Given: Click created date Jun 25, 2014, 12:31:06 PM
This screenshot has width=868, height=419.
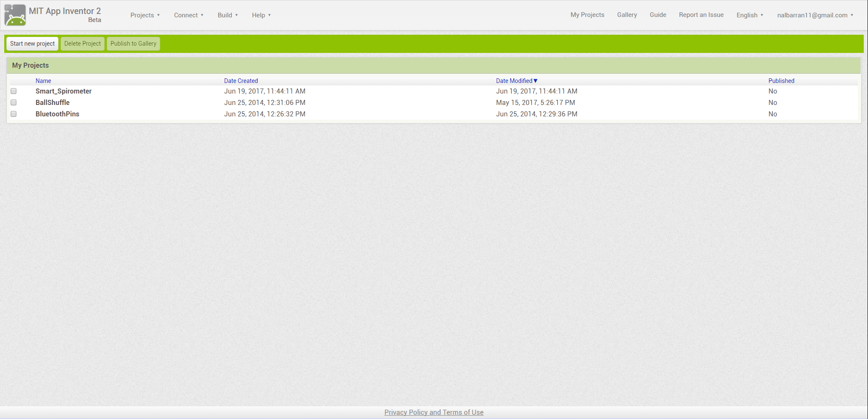Looking at the screenshot, I should [265, 102].
